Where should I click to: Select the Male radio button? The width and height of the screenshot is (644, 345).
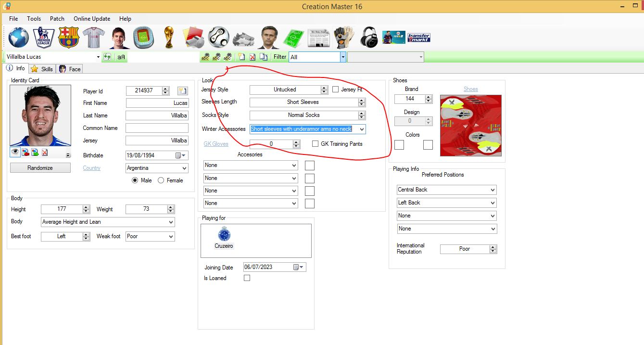pyautogui.click(x=135, y=180)
